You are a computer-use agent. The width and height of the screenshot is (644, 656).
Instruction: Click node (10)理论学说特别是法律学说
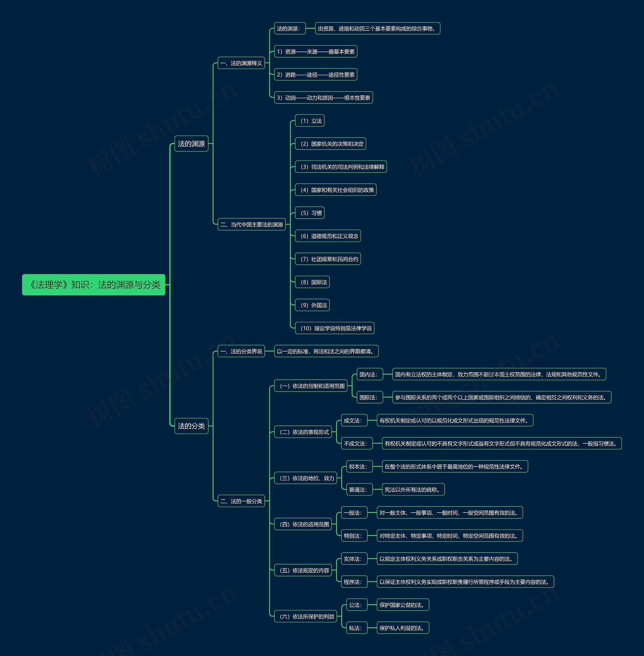click(335, 328)
